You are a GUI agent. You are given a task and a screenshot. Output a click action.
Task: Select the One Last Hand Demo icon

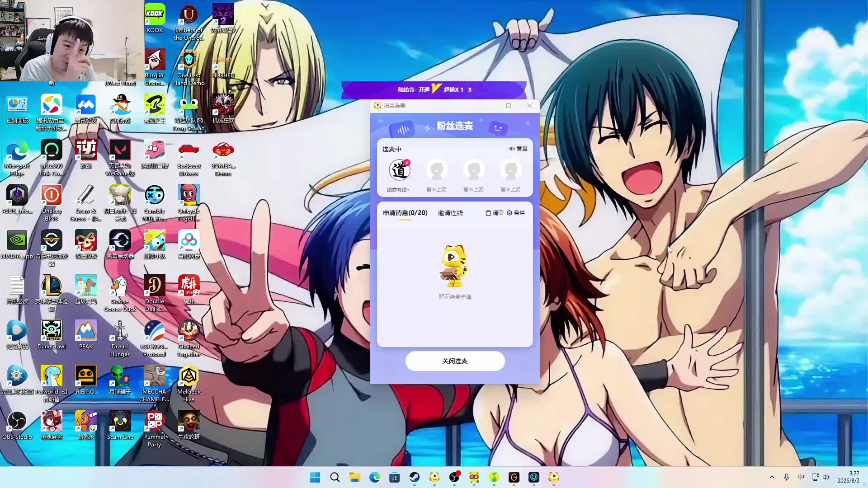click(x=189, y=67)
